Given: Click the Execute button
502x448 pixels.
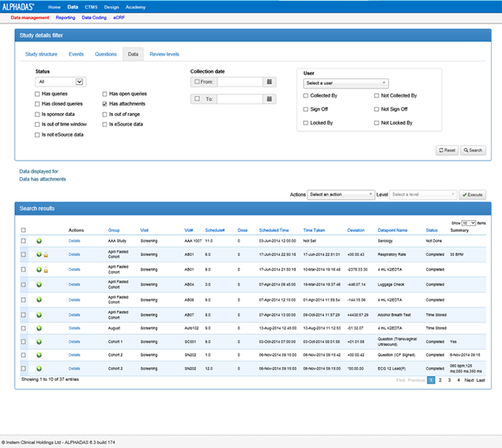Looking at the screenshot, I should click(472, 195).
